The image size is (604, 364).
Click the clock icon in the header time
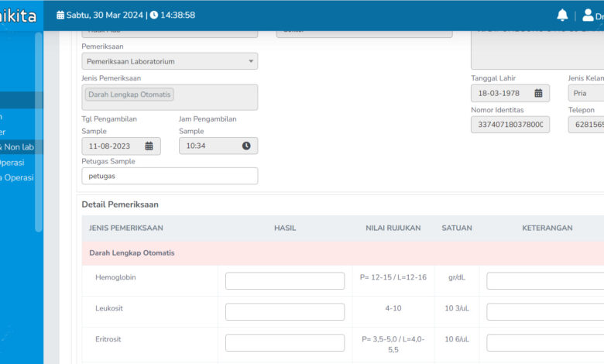pyautogui.click(x=153, y=15)
